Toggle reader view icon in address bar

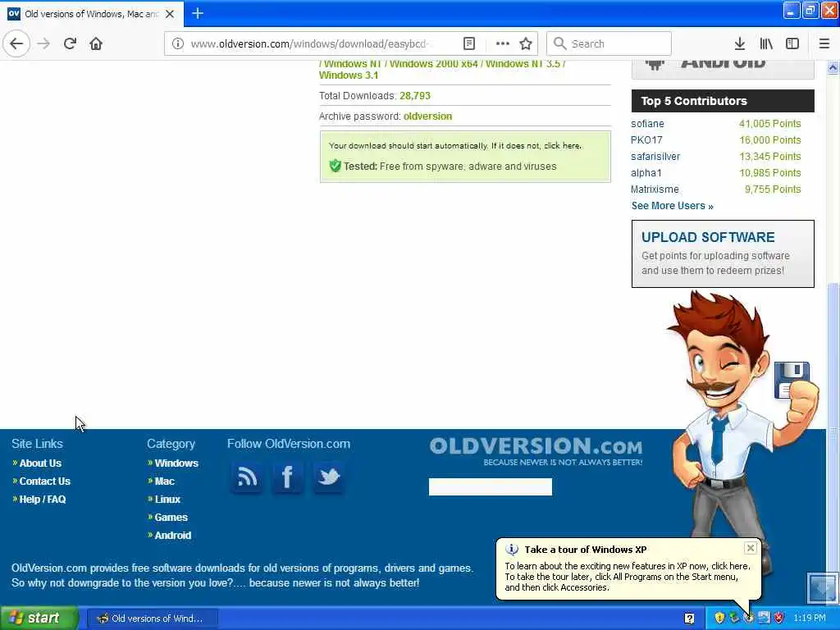(x=468, y=43)
